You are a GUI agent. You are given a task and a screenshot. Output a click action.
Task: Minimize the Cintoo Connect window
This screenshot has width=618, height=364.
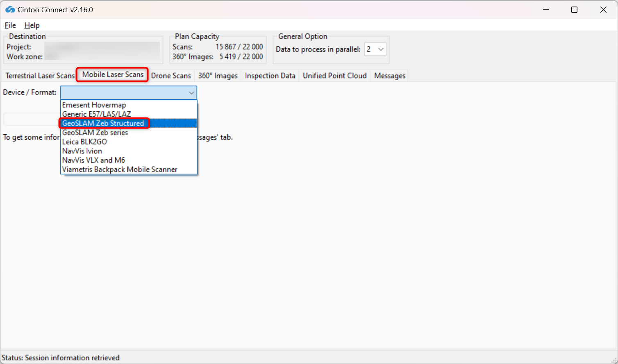[x=546, y=10]
